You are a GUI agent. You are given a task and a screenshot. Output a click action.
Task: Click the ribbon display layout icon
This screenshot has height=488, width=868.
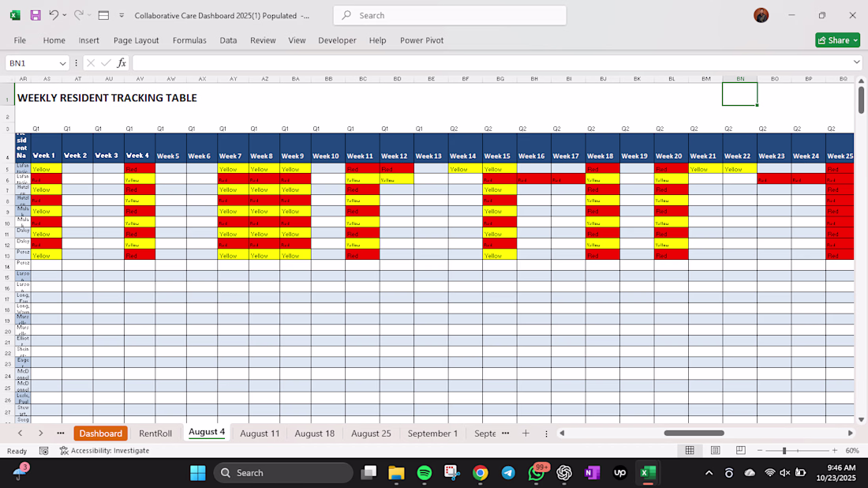pos(103,16)
